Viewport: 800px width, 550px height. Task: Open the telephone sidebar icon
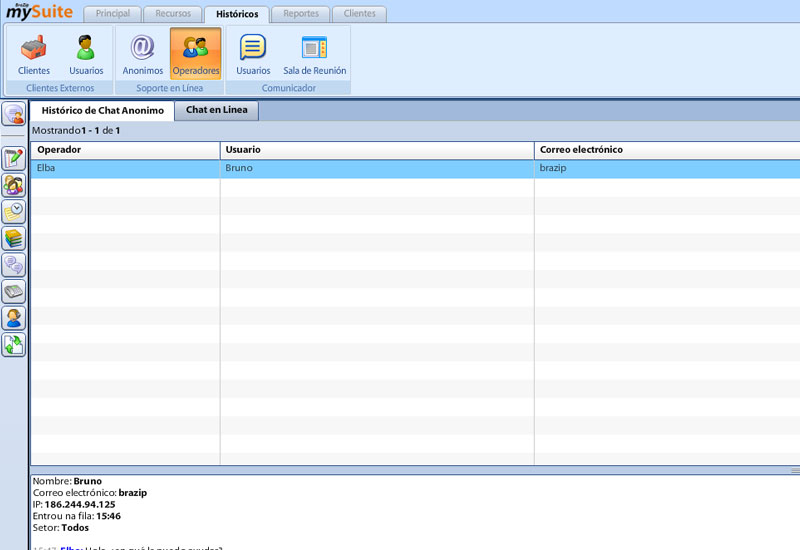coord(14,292)
